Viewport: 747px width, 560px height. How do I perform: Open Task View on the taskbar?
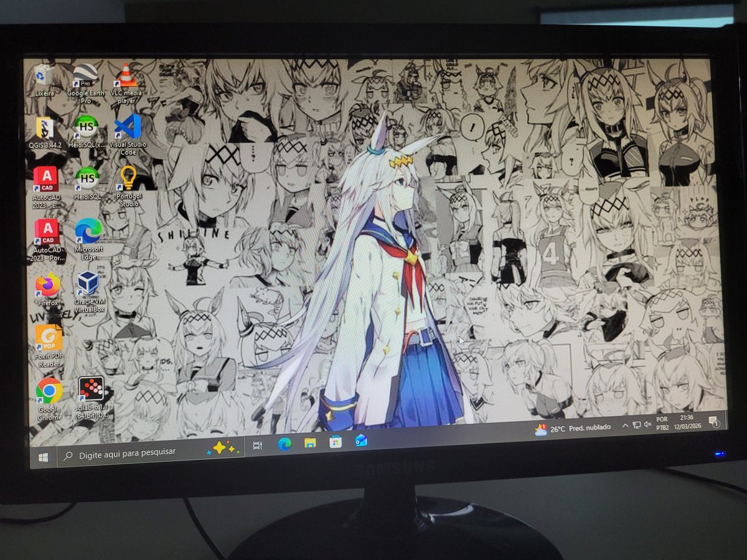(x=258, y=446)
